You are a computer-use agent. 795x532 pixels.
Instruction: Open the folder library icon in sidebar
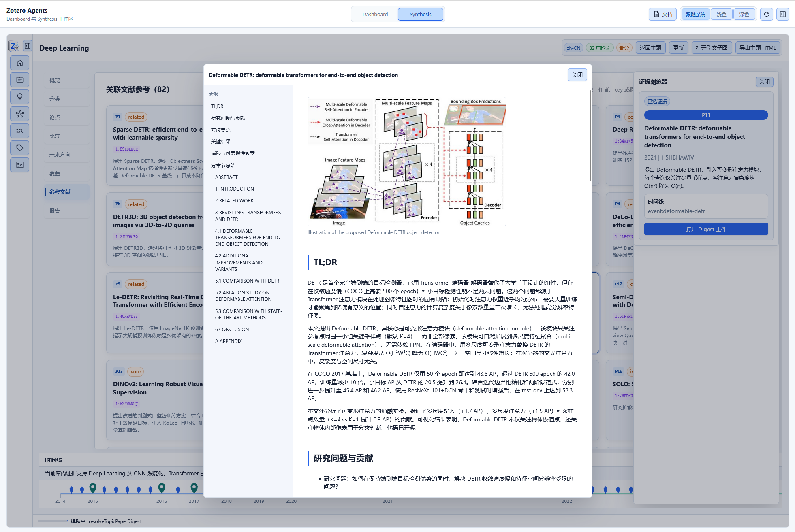click(x=19, y=80)
